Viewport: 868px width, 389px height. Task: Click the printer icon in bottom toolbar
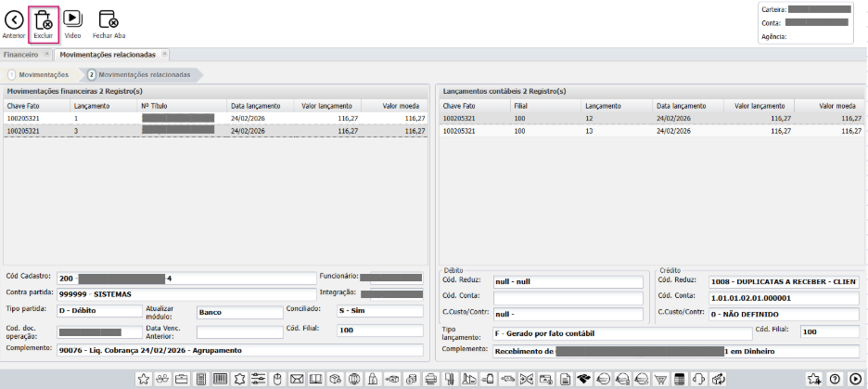(x=430, y=379)
